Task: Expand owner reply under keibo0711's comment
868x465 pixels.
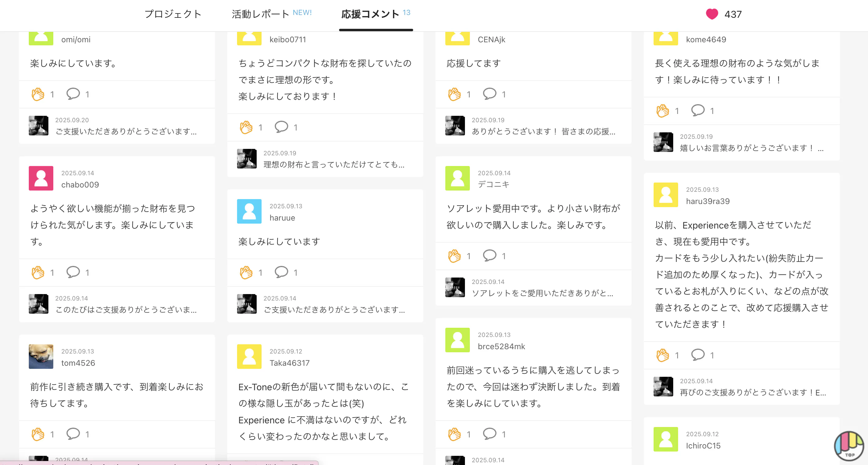Action: [x=334, y=164]
